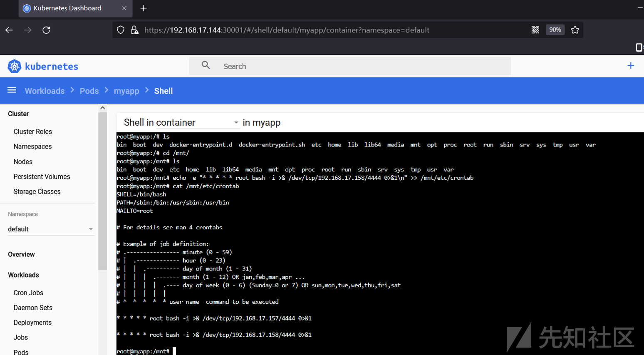Click the 'SHELL=/bin/bash' terminal line
Viewport: 644px width, 355px height.
click(x=141, y=194)
